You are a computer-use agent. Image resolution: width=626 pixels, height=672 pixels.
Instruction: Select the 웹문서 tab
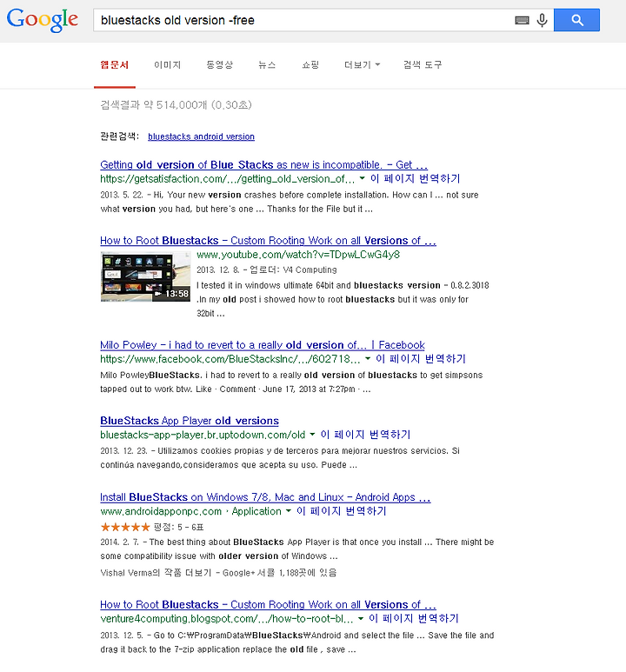pyautogui.click(x=115, y=64)
